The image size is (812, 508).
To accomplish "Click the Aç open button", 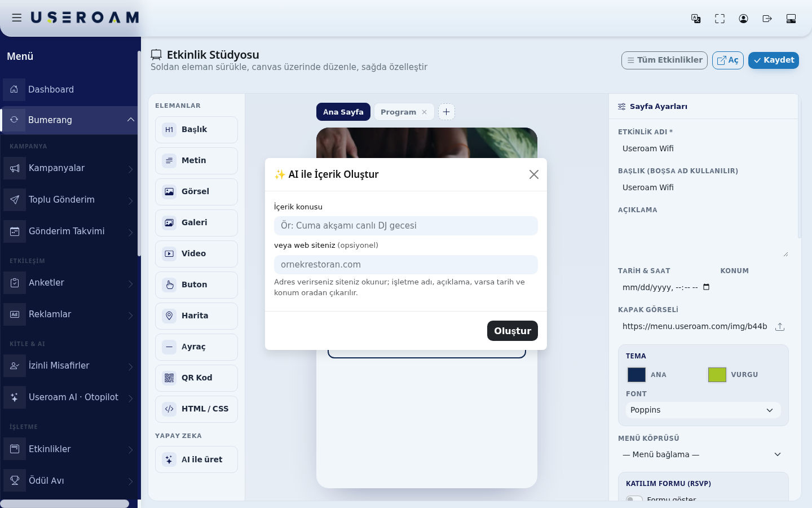I will tap(728, 60).
